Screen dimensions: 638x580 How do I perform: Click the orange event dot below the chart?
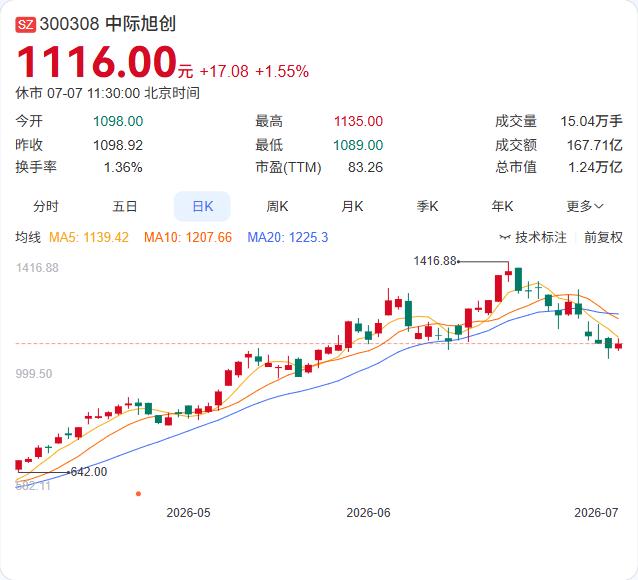[138, 494]
